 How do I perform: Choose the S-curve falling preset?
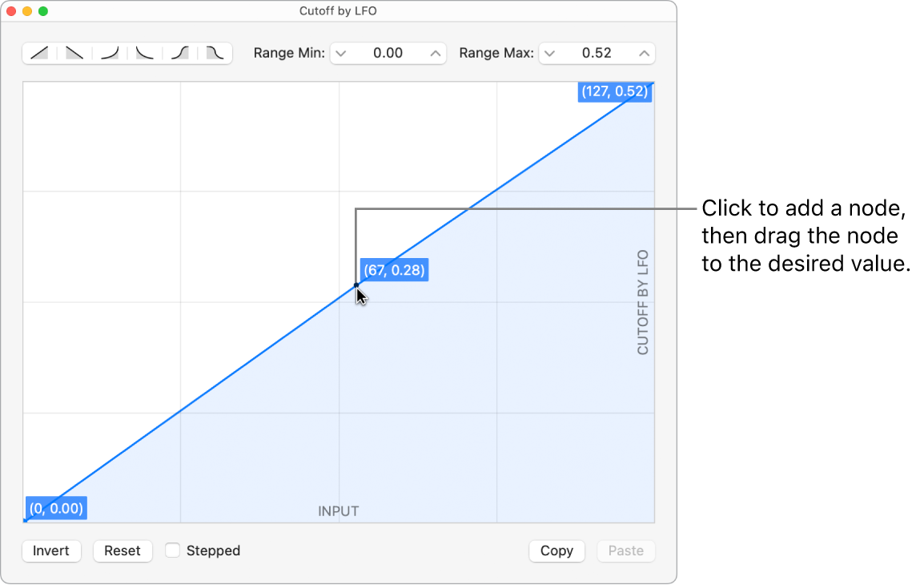pos(215,53)
